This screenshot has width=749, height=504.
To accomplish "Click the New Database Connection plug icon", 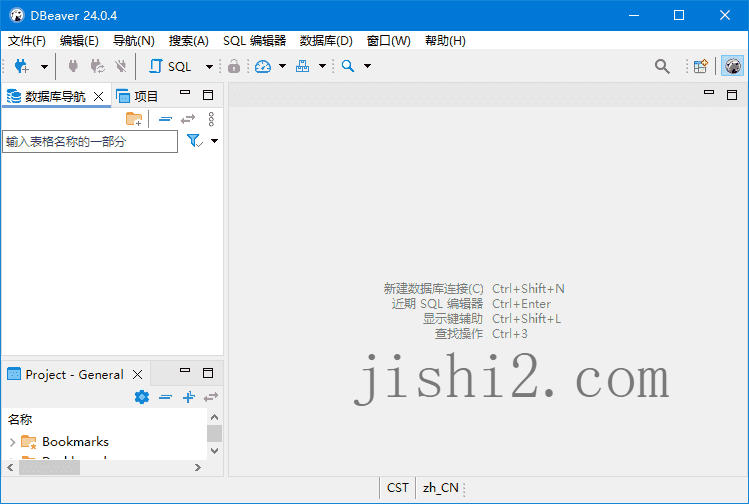I will pos(21,66).
